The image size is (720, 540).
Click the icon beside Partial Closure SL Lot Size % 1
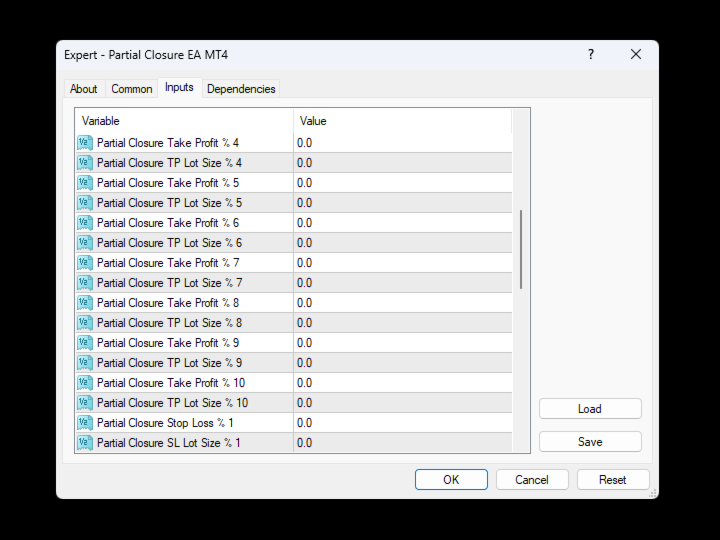(85, 443)
